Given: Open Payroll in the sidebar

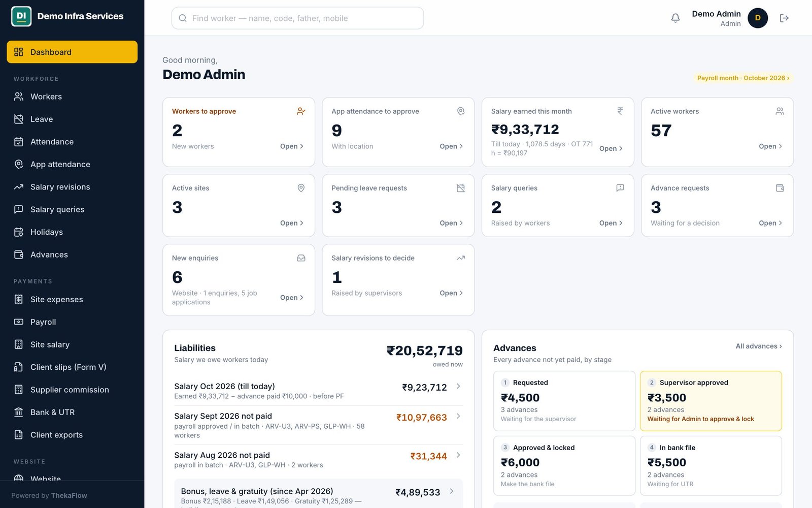Looking at the screenshot, I should (72, 322).
